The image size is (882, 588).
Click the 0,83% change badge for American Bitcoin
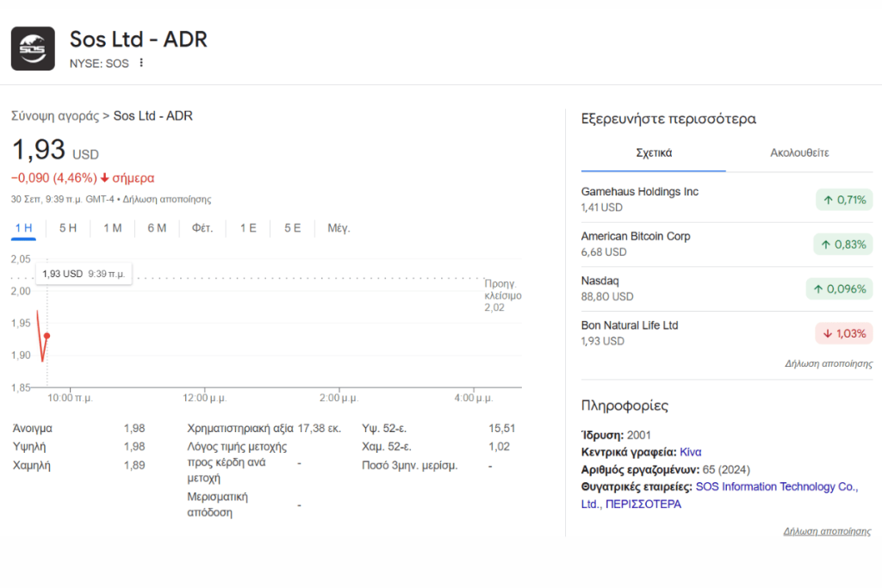(x=842, y=244)
